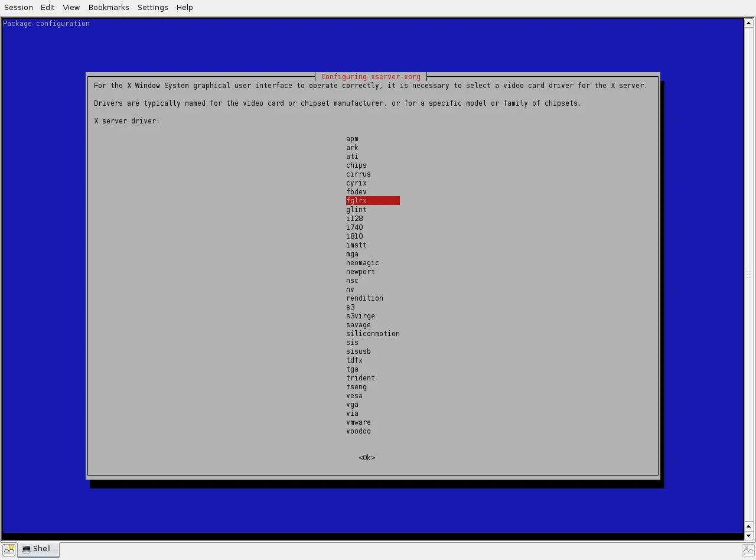The height and width of the screenshot is (560, 756).
Task: Switch to the Shell session tab
Action: point(38,549)
